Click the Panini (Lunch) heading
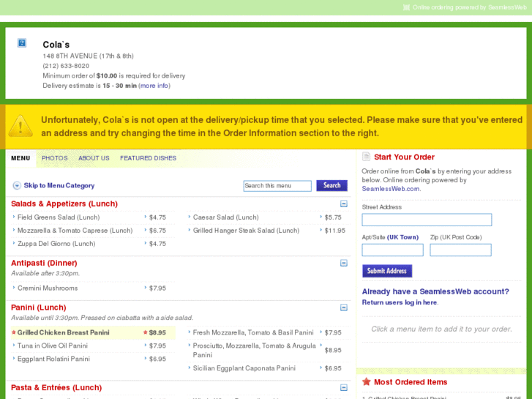This screenshot has width=532, height=399. (x=38, y=307)
